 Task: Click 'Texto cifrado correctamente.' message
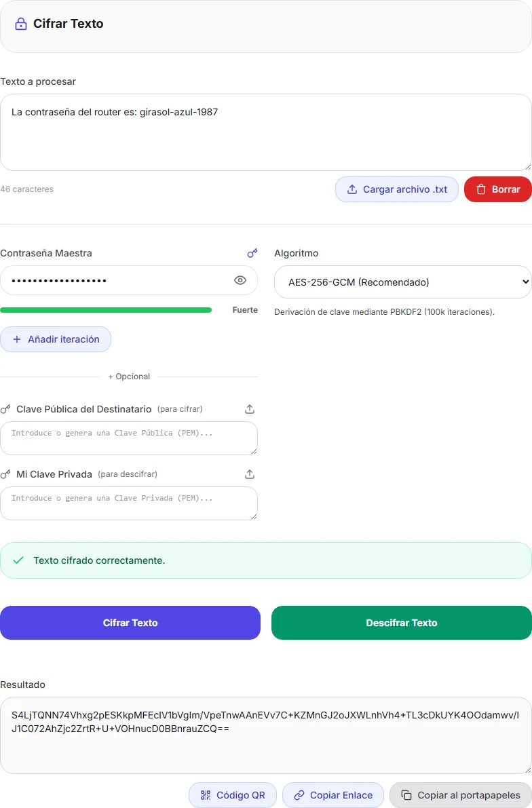tap(100, 560)
